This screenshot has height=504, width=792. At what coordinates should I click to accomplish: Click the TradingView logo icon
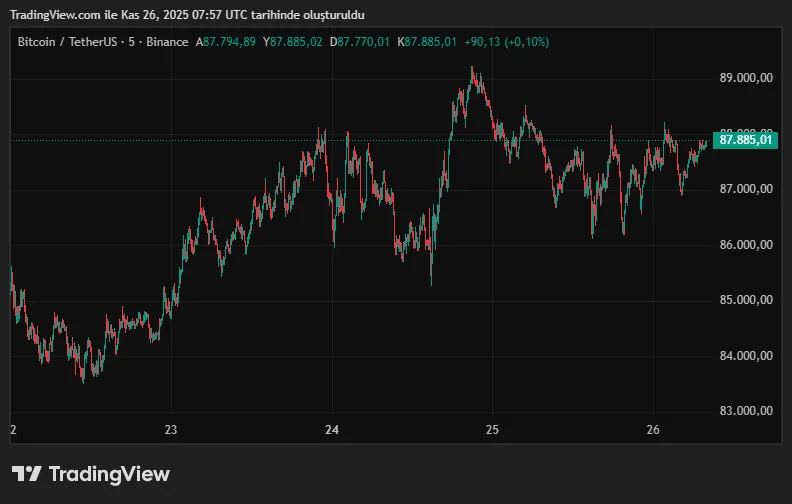(27, 474)
